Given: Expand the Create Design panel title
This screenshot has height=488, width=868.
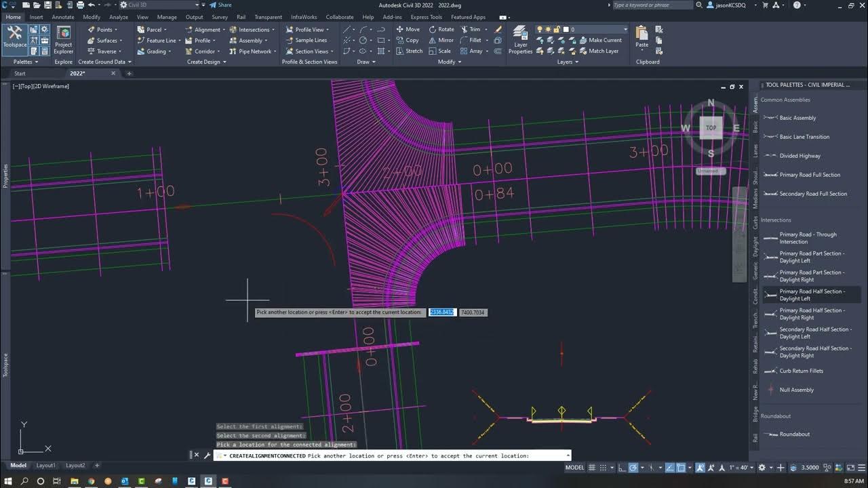Looking at the screenshot, I should pos(206,62).
